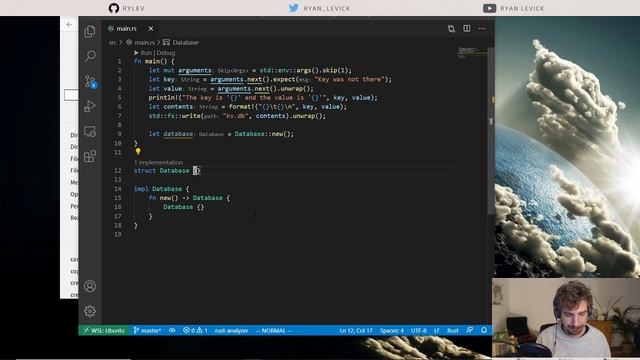
Task: Click the notifications bell icon
Action: [484, 330]
